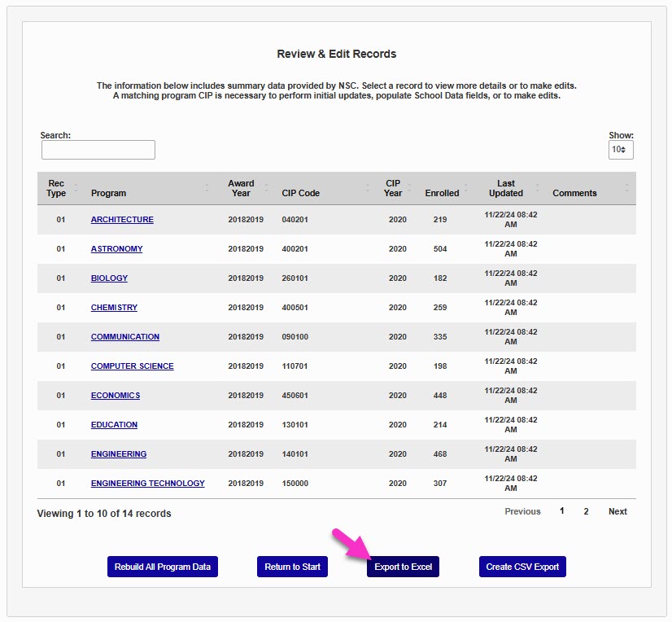Click Next in the pagination

pyautogui.click(x=617, y=511)
